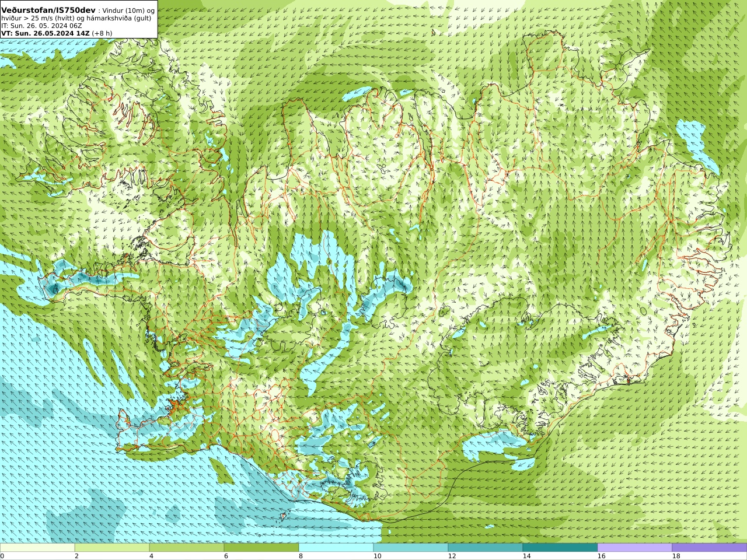Click the purple legend segment above 18 m/s
This screenshot has width=747, height=560.
(x=710, y=548)
